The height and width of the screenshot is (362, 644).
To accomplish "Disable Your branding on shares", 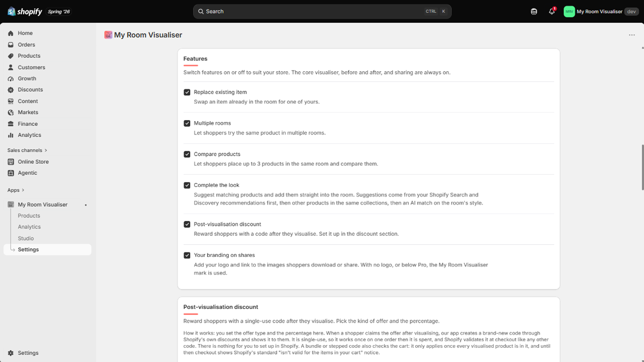I will click(x=187, y=255).
